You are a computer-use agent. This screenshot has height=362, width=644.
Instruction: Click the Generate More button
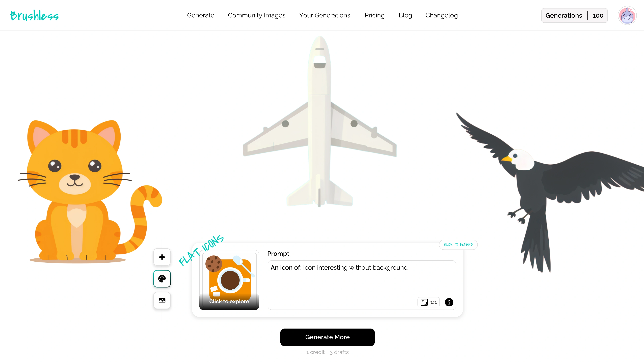[327, 337]
